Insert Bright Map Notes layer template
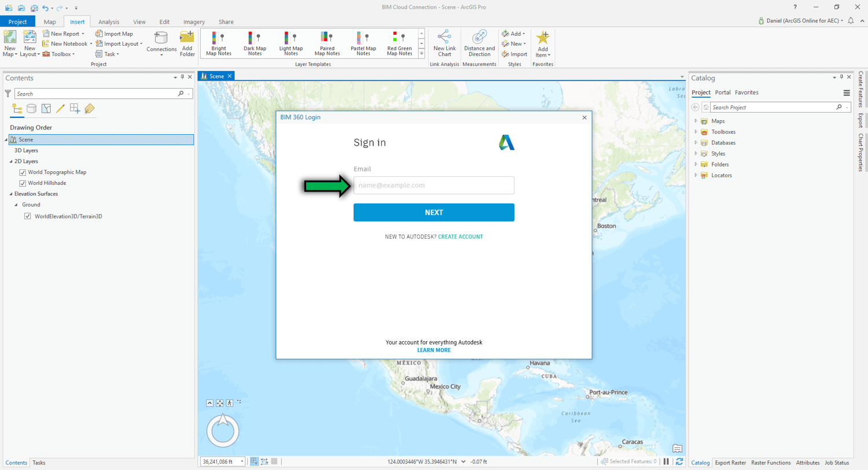 [x=219, y=44]
